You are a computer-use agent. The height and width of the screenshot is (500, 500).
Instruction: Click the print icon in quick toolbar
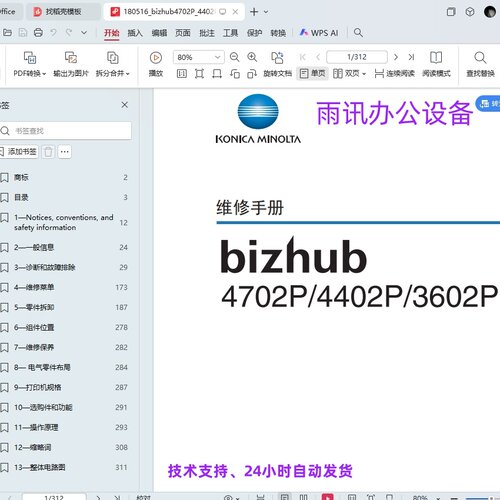(x=38, y=33)
